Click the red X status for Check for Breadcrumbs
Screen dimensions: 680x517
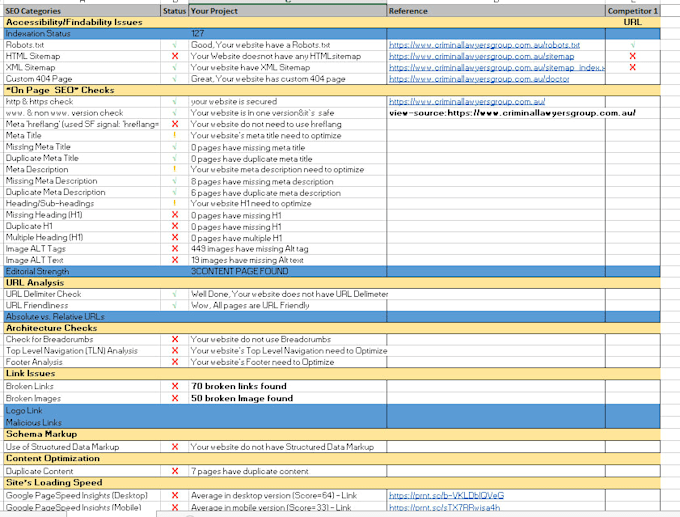coord(175,339)
